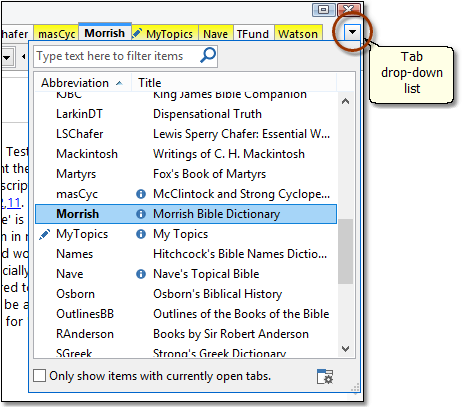Open the drop-down at left of toolbar
Viewport: 462px width, 409px height.
pyautogui.click(x=7, y=57)
